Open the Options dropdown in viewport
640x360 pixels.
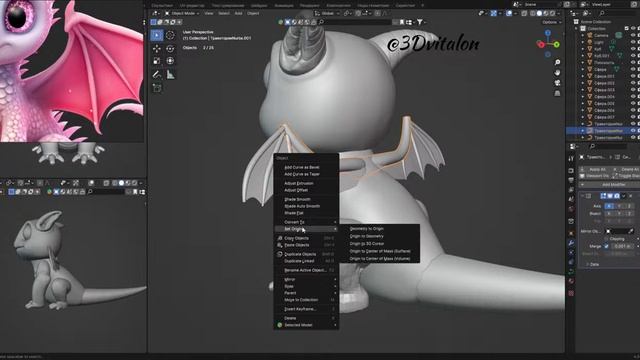(551, 22)
